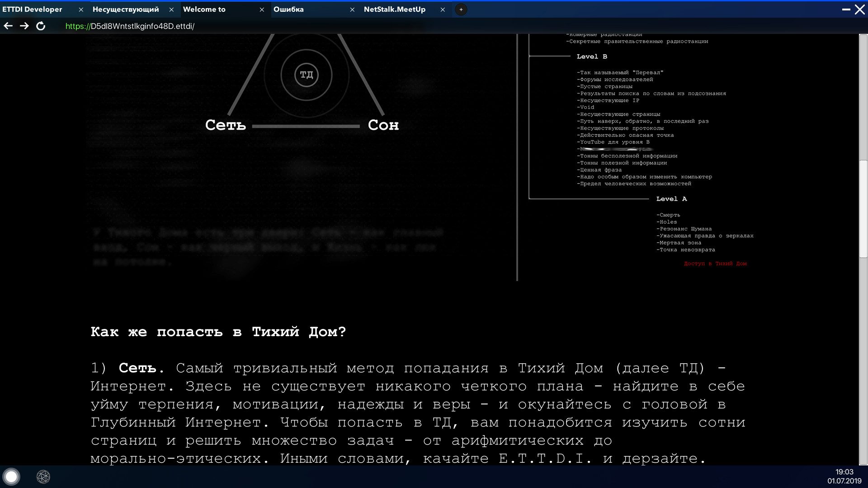Reload the current page

point(41,26)
